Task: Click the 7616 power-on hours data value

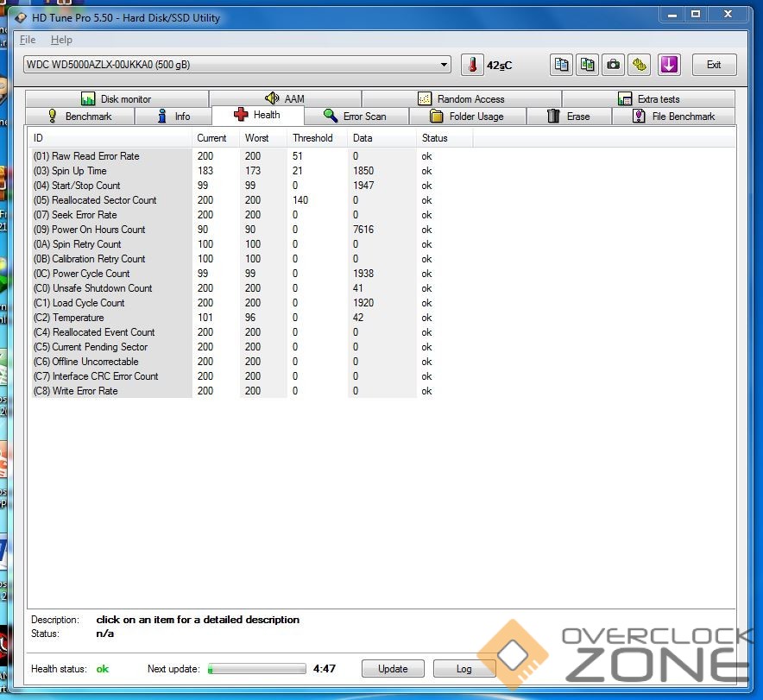Action: [363, 229]
